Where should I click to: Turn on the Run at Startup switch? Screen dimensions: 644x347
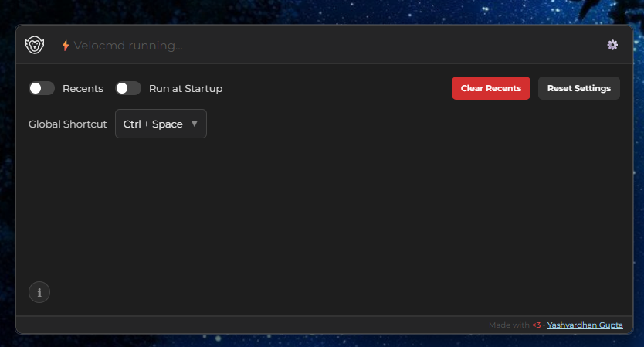point(128,88)
